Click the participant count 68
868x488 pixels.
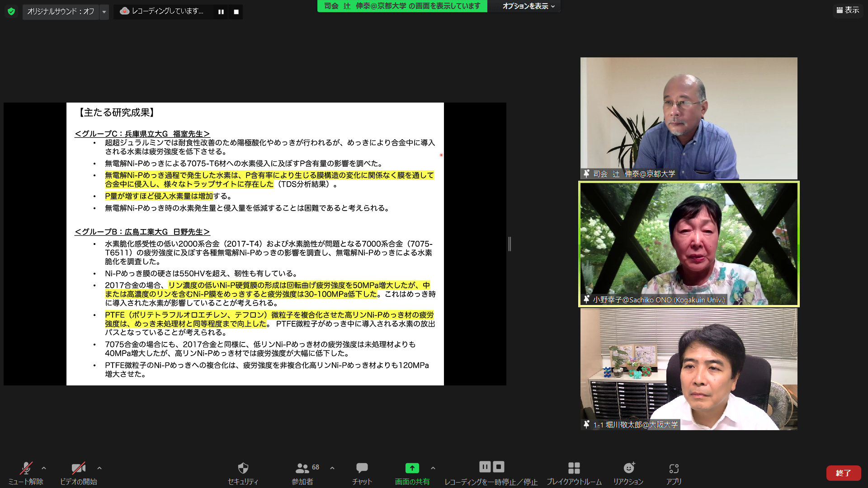(x=316, y=467)
